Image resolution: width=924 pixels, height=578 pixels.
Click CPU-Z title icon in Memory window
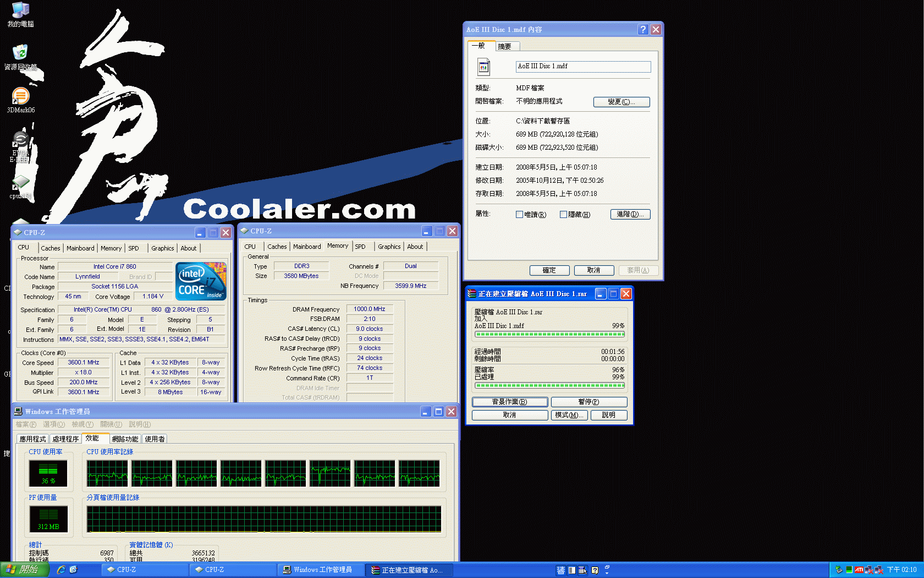[x=244, y=231]
